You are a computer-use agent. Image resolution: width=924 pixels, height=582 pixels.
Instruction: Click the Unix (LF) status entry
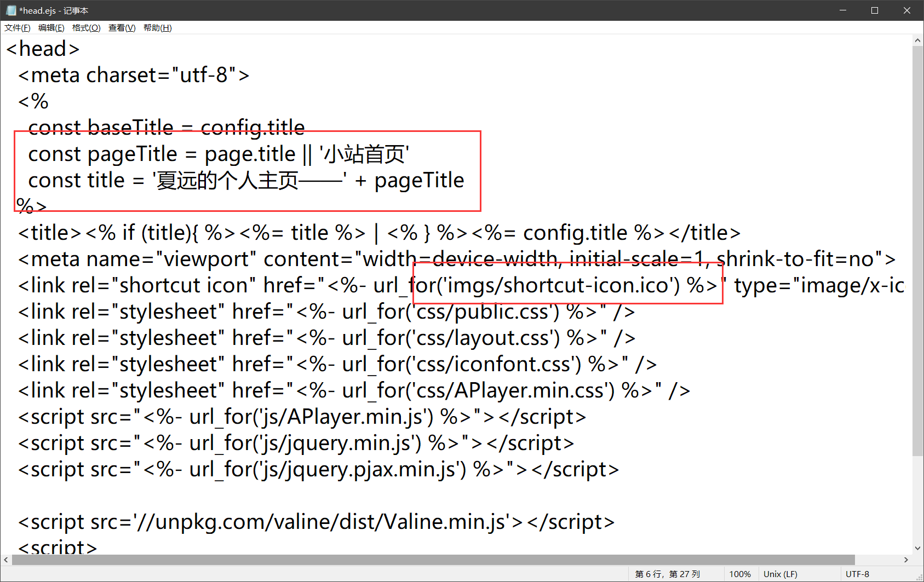[780, 574]
